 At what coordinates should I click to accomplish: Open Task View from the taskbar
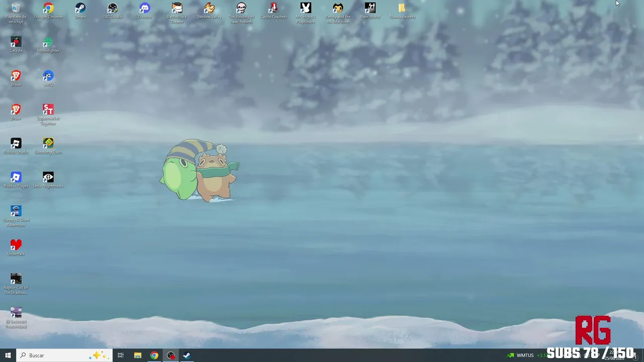(121, 355)
